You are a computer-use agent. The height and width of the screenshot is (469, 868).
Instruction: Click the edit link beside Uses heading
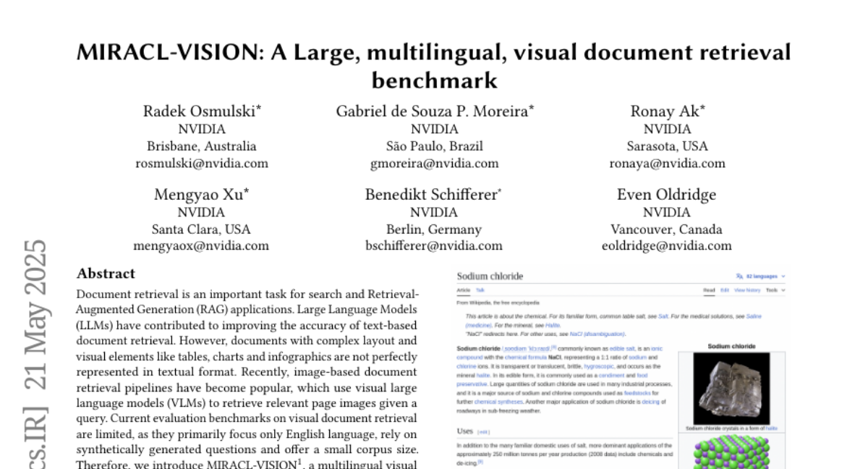coord(484,432)
